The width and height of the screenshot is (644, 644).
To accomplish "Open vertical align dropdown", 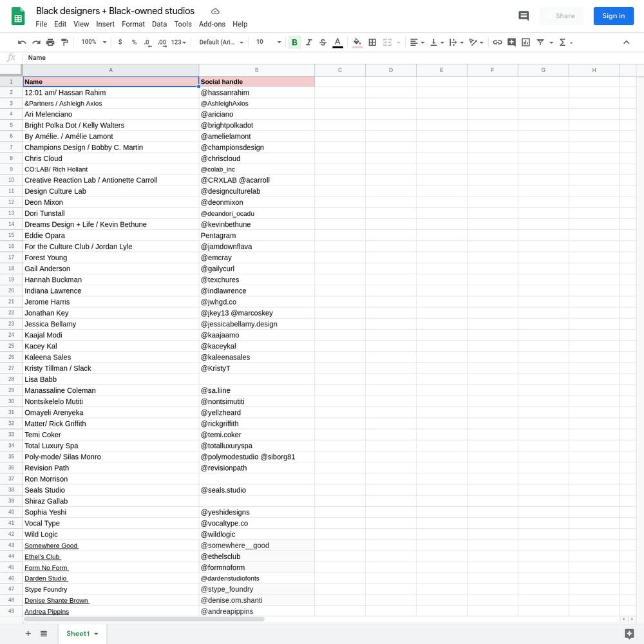I will pyautogui.click(x=437, y=42).
